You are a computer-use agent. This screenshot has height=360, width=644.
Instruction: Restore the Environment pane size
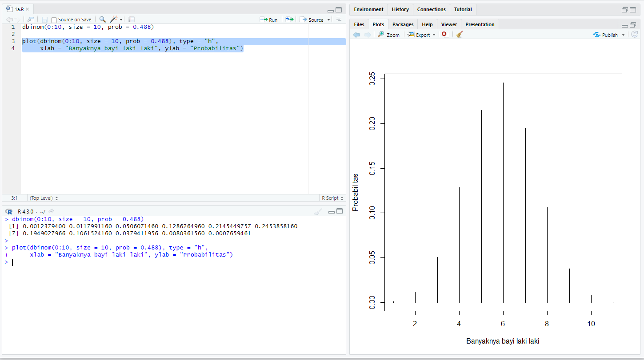(625, 10)
